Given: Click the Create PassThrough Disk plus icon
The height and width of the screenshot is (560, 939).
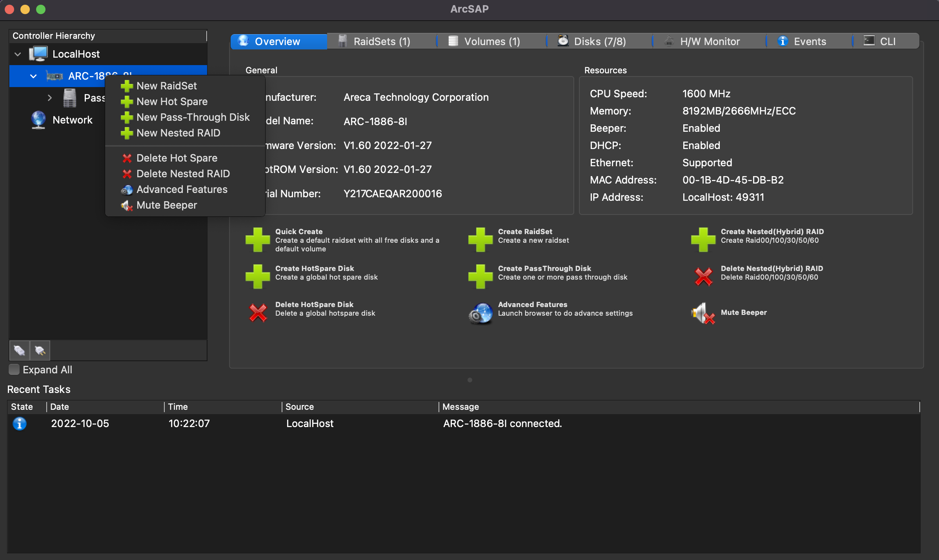Looking at the screenshot, I should click(480, 276).
